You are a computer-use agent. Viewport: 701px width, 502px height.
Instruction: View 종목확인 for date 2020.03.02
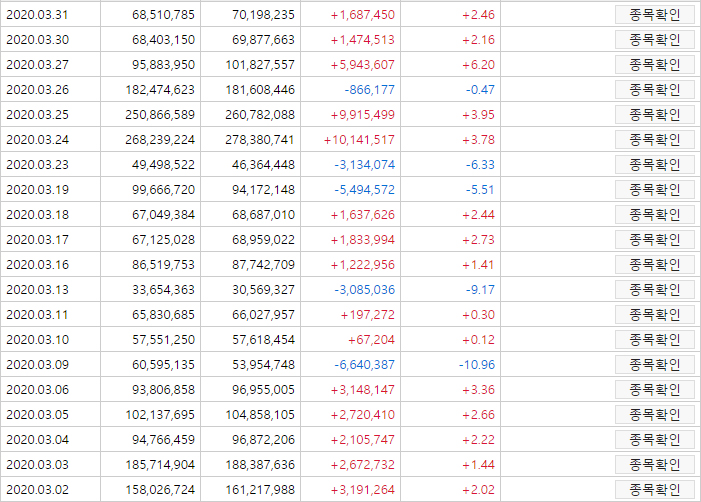point(655,490)
